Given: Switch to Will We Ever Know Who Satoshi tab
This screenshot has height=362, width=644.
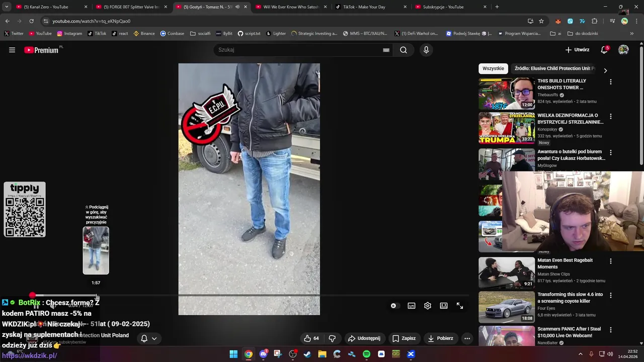Looking at the screenshot, I should (x=291, y=7).
